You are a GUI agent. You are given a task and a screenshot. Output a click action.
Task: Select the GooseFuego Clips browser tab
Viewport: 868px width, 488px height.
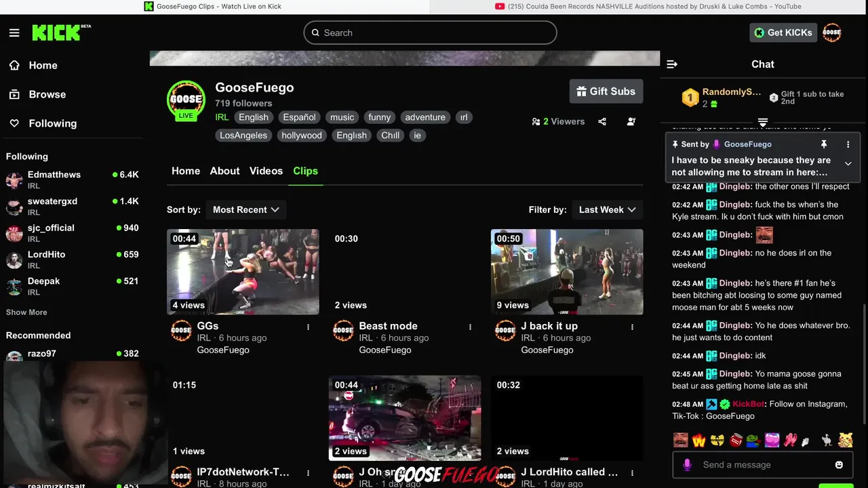213,7
